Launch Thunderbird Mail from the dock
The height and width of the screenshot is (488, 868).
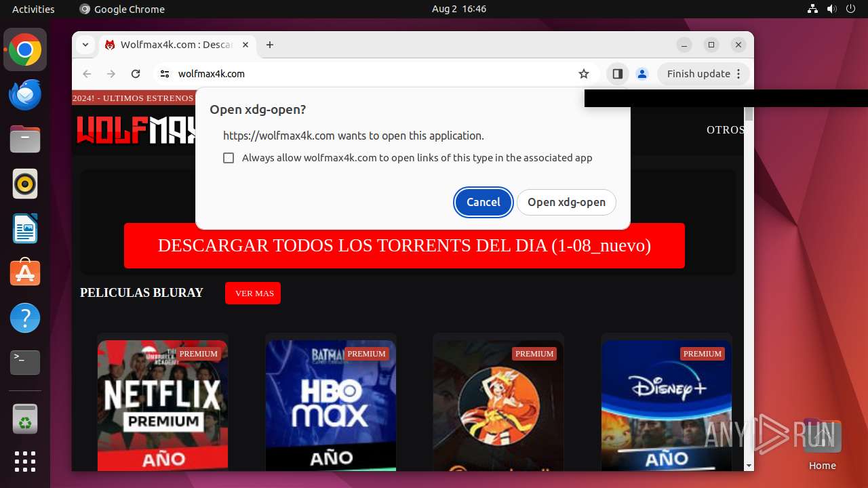(25, 95)
